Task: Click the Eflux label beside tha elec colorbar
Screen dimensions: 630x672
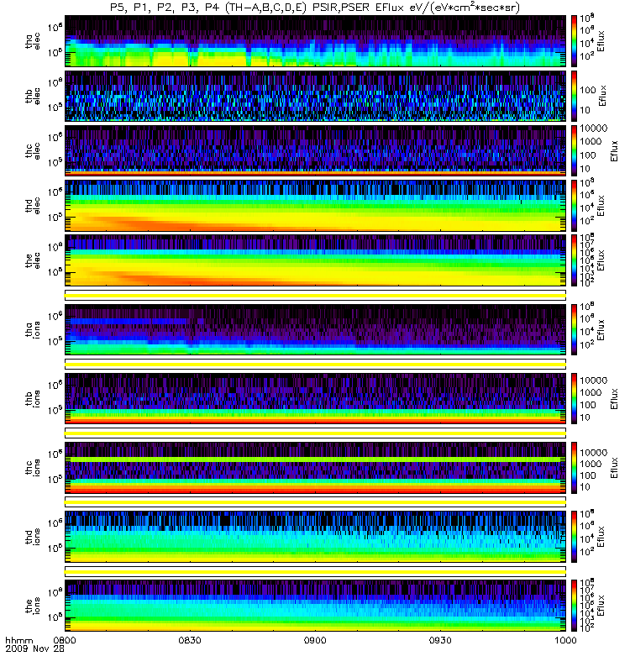Action: coord(601,41)
